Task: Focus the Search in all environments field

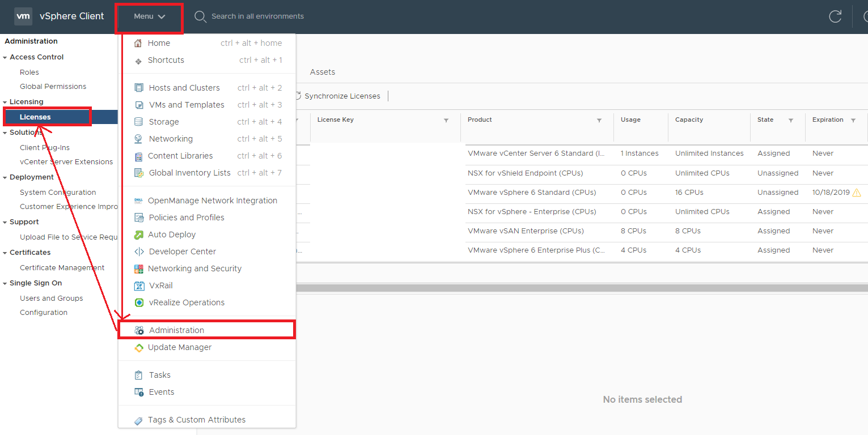Action: pos(257,16)
